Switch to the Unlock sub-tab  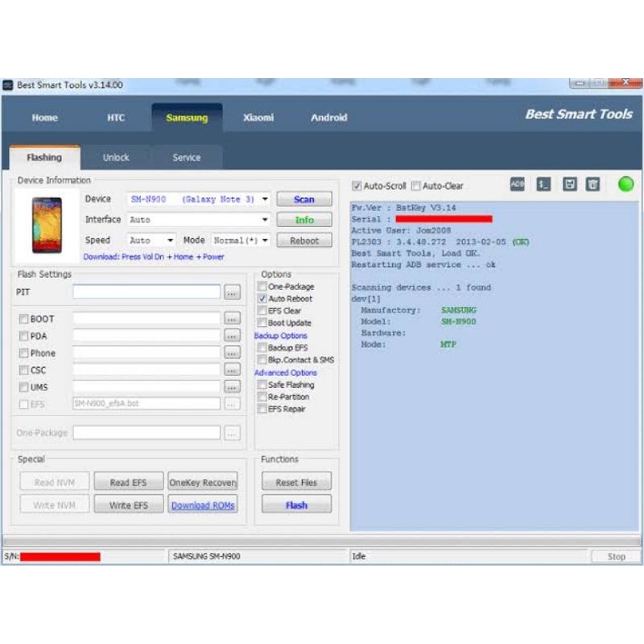coord(116,158)
